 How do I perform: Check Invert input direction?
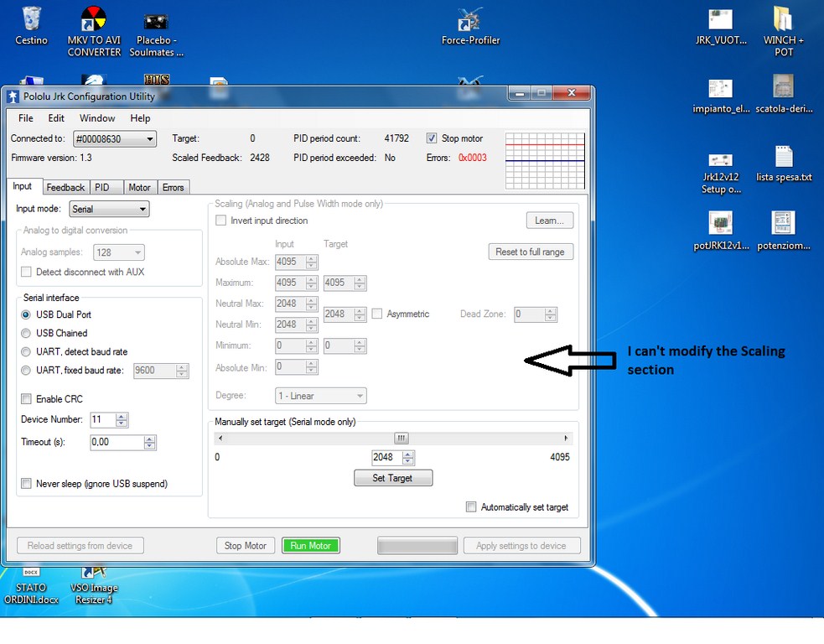220,221
